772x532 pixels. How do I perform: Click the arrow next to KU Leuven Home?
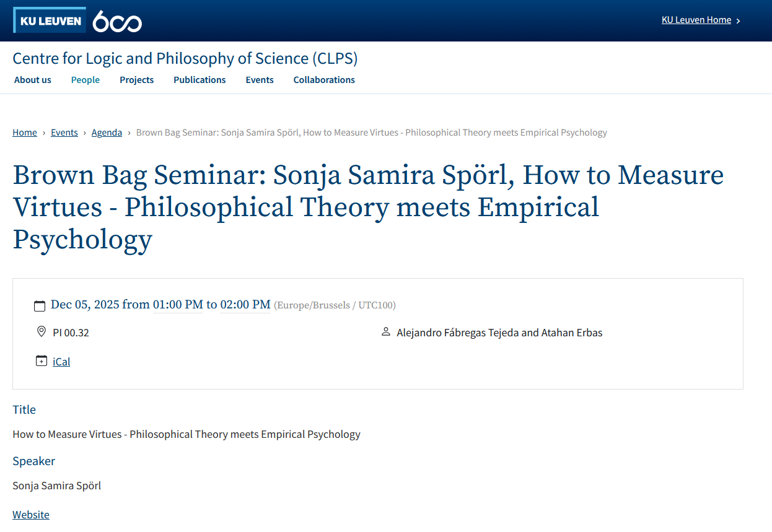pos(738,20)
